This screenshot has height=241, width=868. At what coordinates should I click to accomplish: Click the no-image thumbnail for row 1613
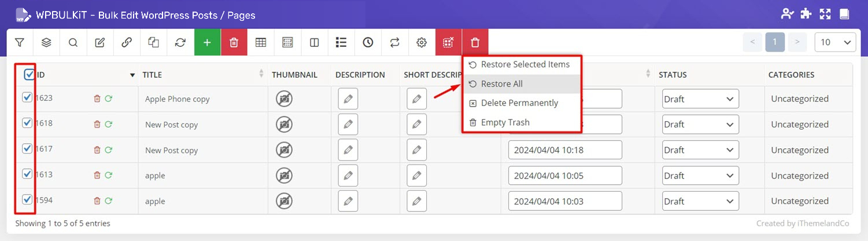(x=284, y=176)
